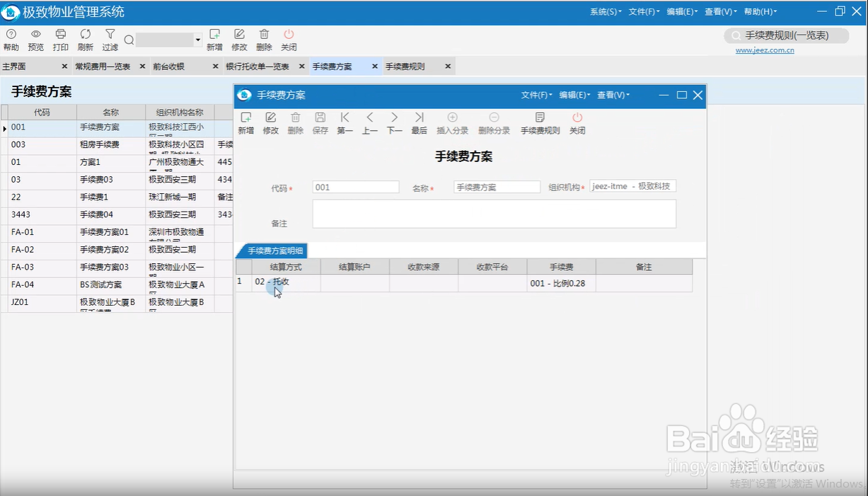This screenshot has width=868, height=496.
Task: Click the 打印 (Print) icon
Action: [60, 38]
